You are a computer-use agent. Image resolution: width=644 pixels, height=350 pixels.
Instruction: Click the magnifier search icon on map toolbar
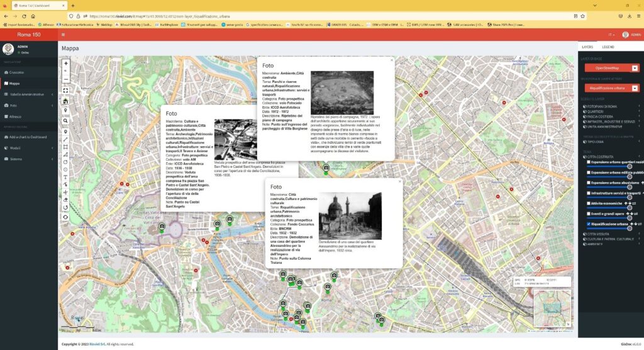(66, 120)
